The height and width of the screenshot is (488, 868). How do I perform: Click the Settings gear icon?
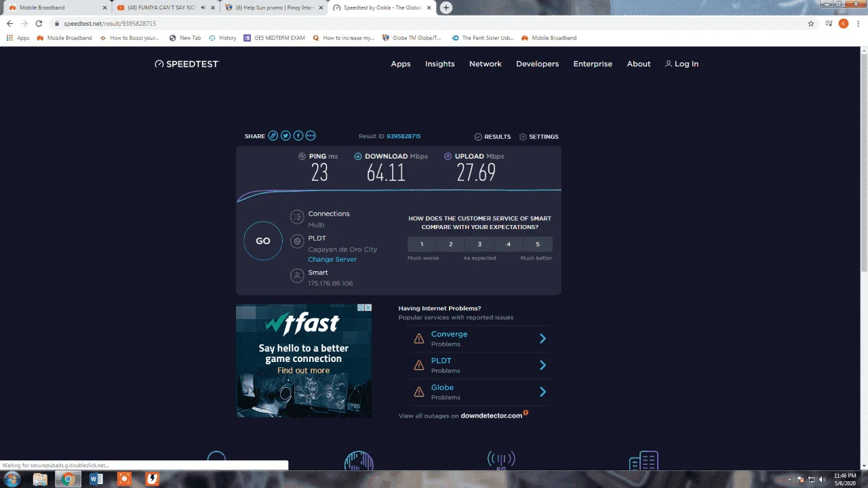click(523, 137)
